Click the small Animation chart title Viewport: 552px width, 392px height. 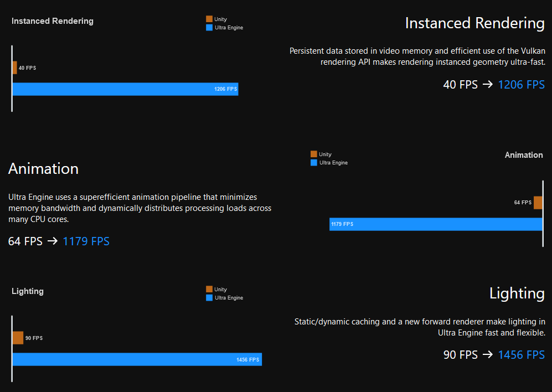click(x=523, y=155)
